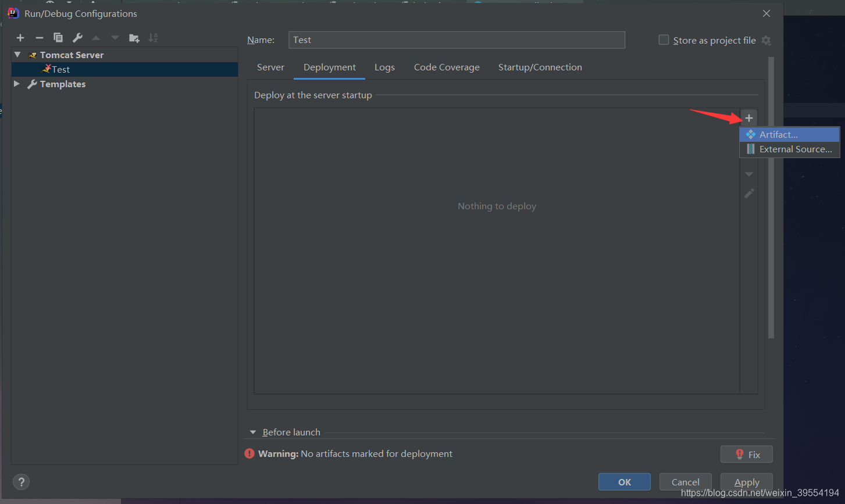Choose Artifact... from popup menu

tap(790, 134)
